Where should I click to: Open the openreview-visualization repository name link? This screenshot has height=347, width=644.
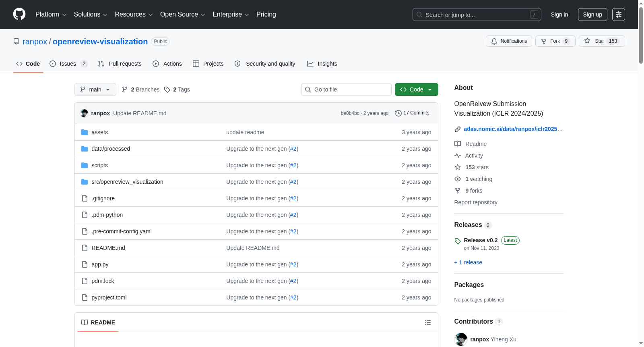[x=100, y=42]
